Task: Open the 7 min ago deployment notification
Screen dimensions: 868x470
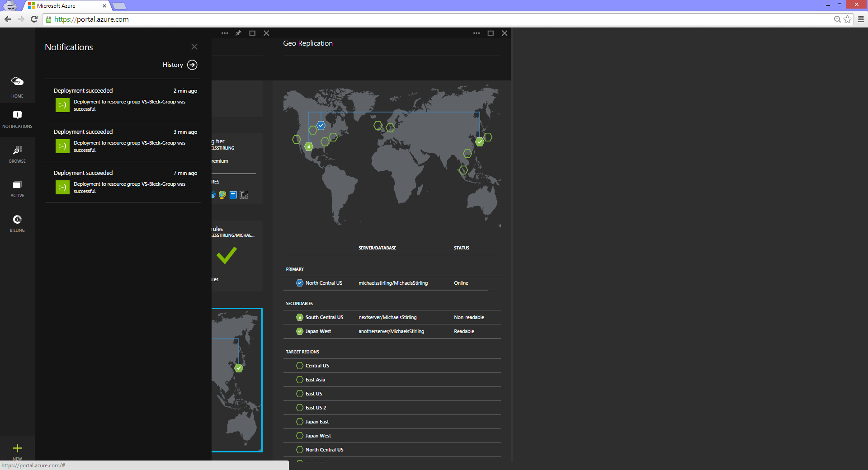Action: tap(123, 182)
